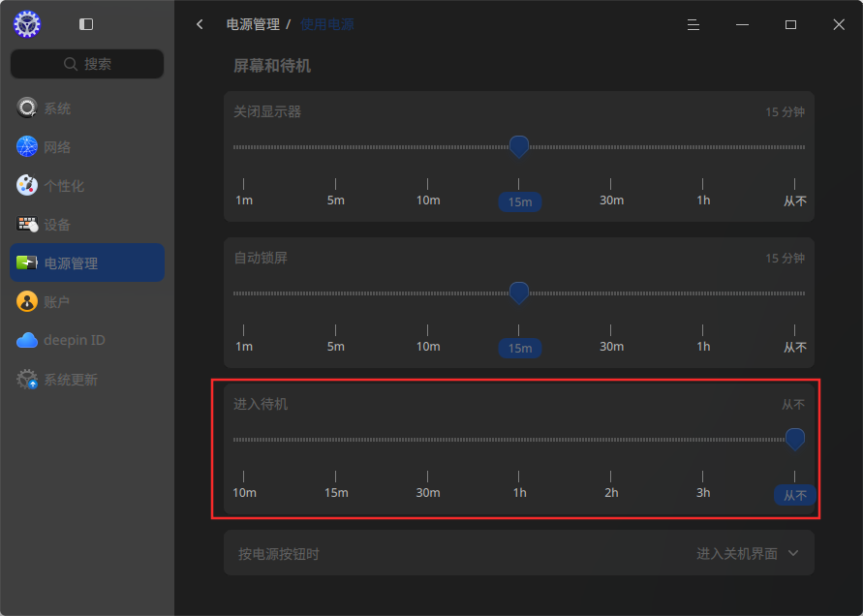Screen dimensions: 863x616
Task: Open the 账户 user icon
Action: coord(26,301)
